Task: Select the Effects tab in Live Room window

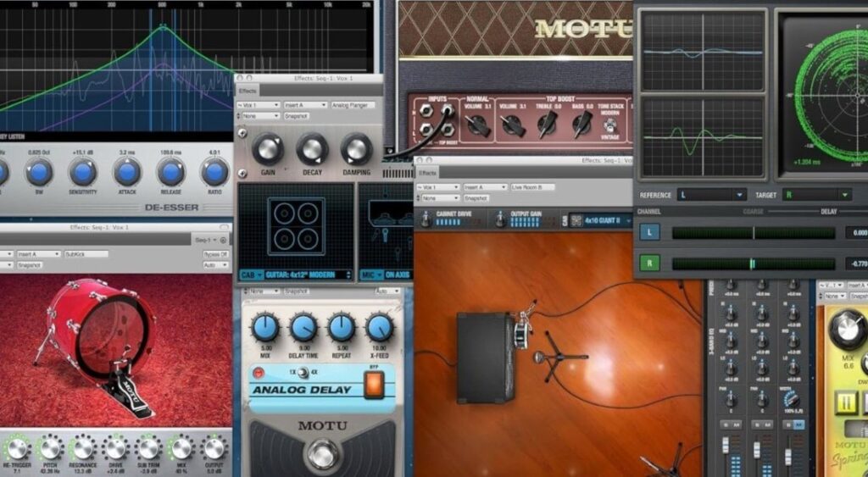Action: pyautogui.click(x=426, y=174)
